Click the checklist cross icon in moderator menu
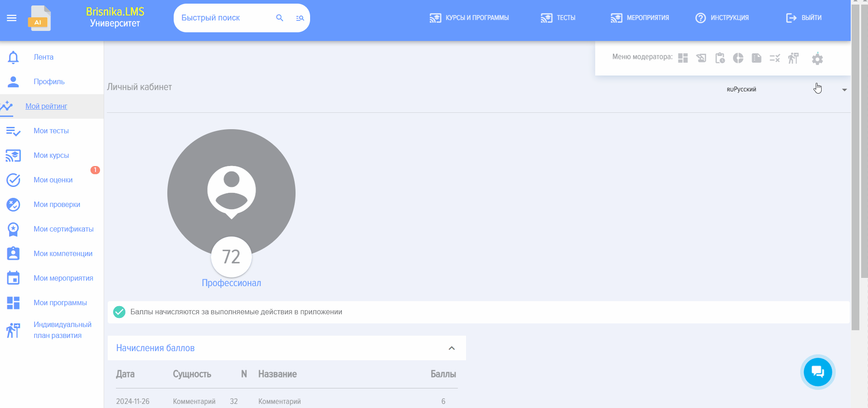 click(775, 58)
